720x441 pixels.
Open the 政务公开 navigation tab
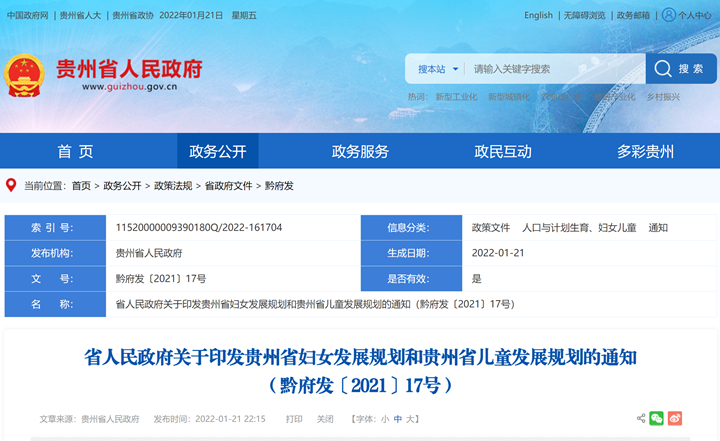(x=218, y=151)
